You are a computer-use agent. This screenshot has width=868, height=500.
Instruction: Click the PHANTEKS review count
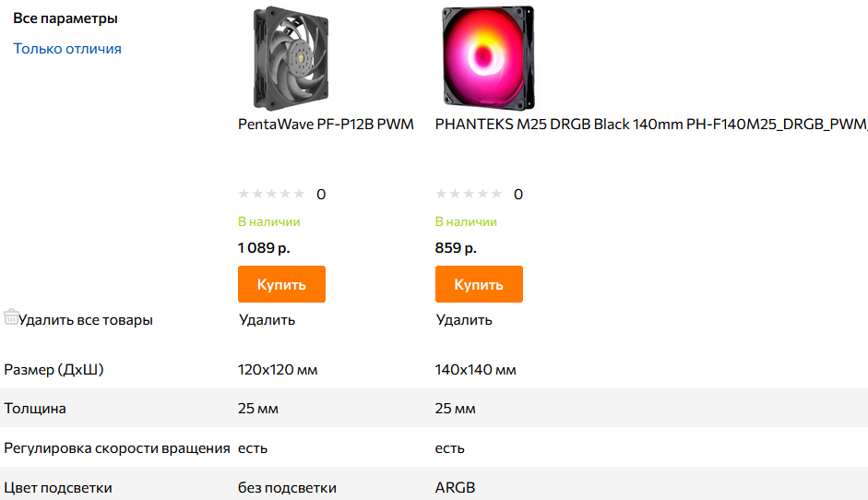518,194
